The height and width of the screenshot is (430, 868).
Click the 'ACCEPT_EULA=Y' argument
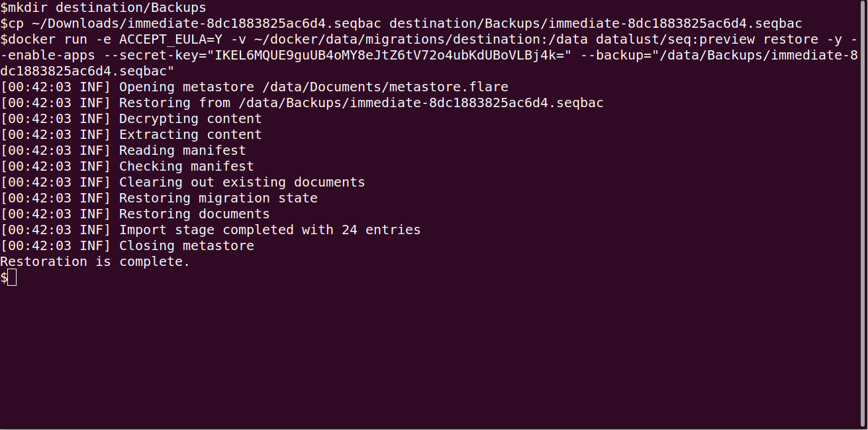[171, 40]
